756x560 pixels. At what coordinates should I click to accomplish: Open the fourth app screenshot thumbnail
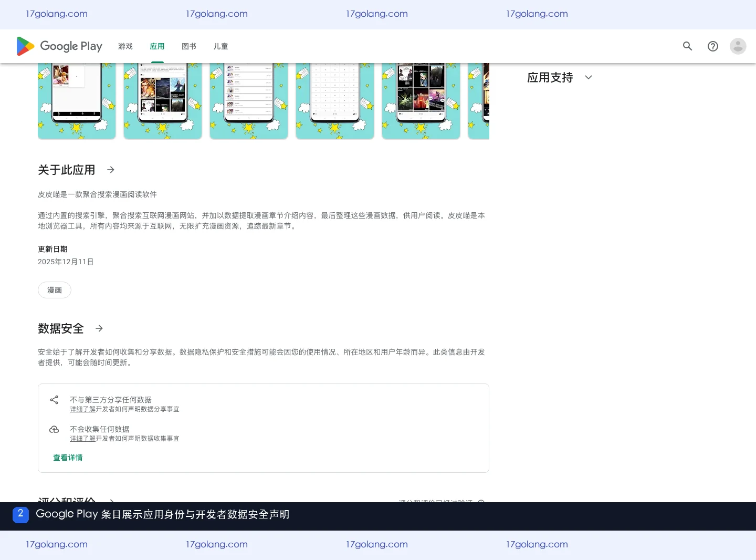coord(335,101)
